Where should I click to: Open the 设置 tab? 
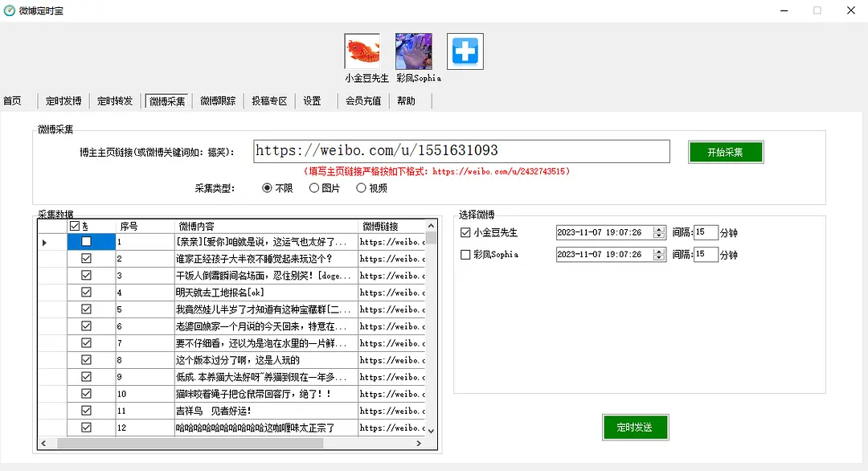coord(312,100)
